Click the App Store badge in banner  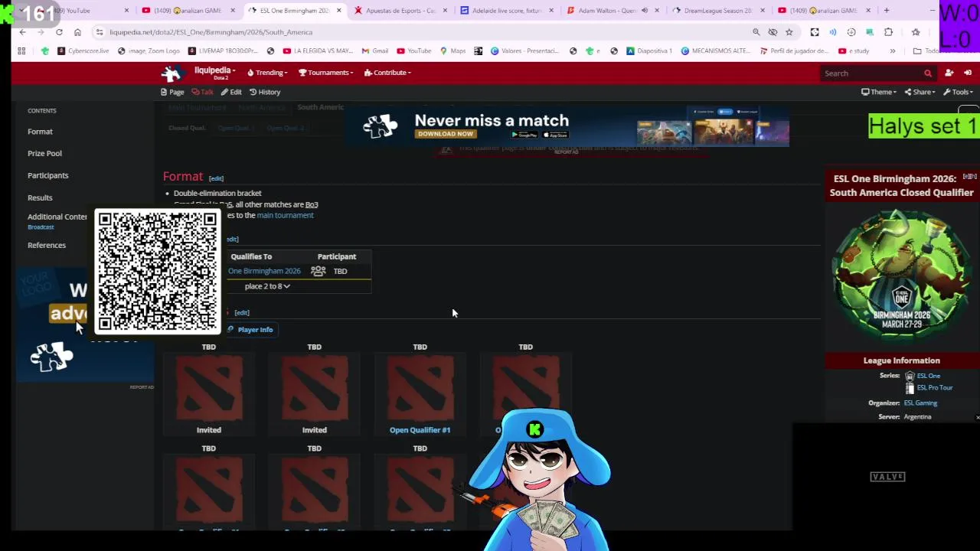pos(556,134)
